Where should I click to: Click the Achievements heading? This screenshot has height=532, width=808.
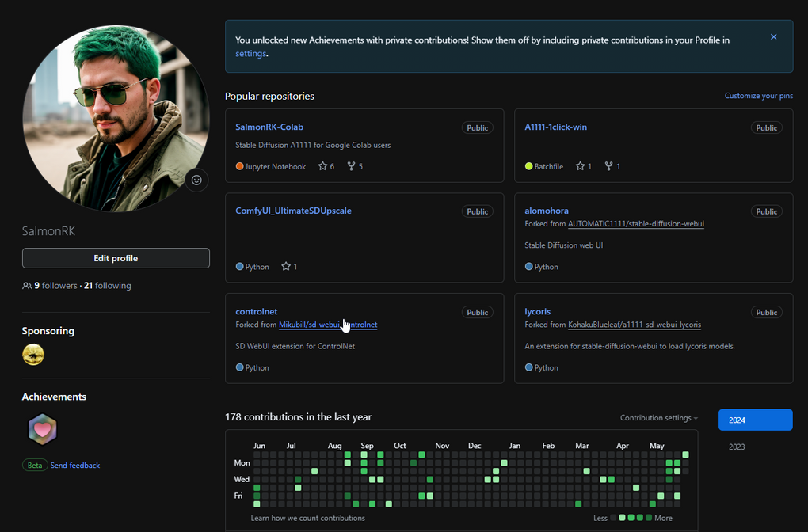point(54,397)
